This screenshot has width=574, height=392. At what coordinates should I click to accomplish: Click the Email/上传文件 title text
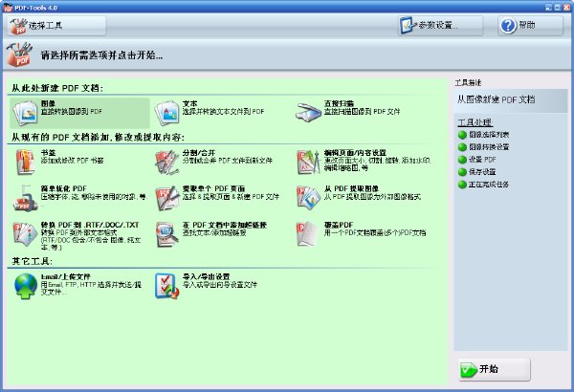click(65, 276)
